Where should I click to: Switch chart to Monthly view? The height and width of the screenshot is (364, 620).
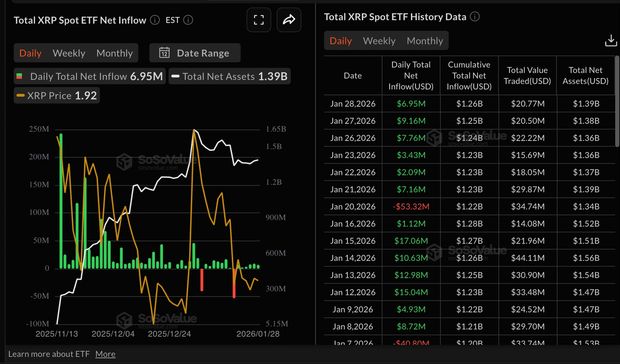click(x=115, y=53)
